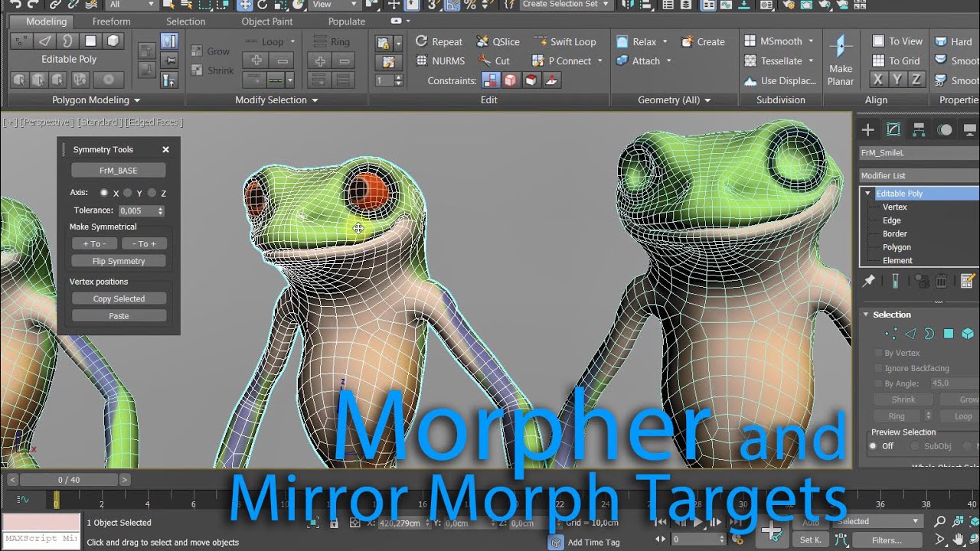Click the Swift Loop tool
The height and width of the screenshot is (551, 980).
pyautogui.click(x=563, y=41)
